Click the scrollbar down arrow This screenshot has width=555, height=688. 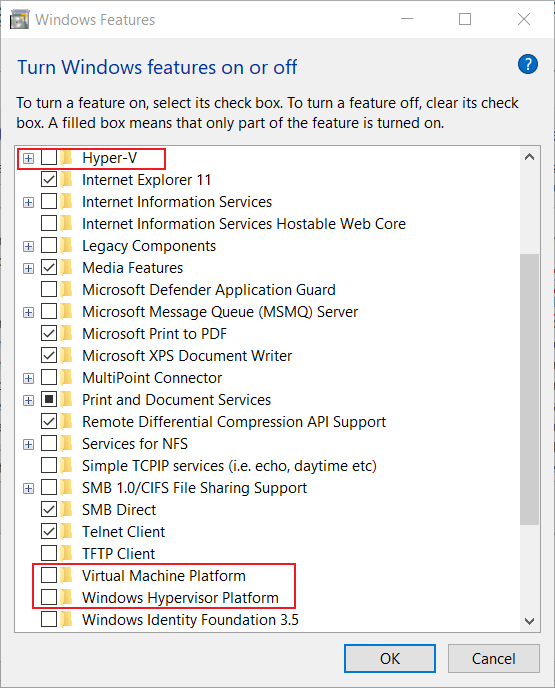530,621
